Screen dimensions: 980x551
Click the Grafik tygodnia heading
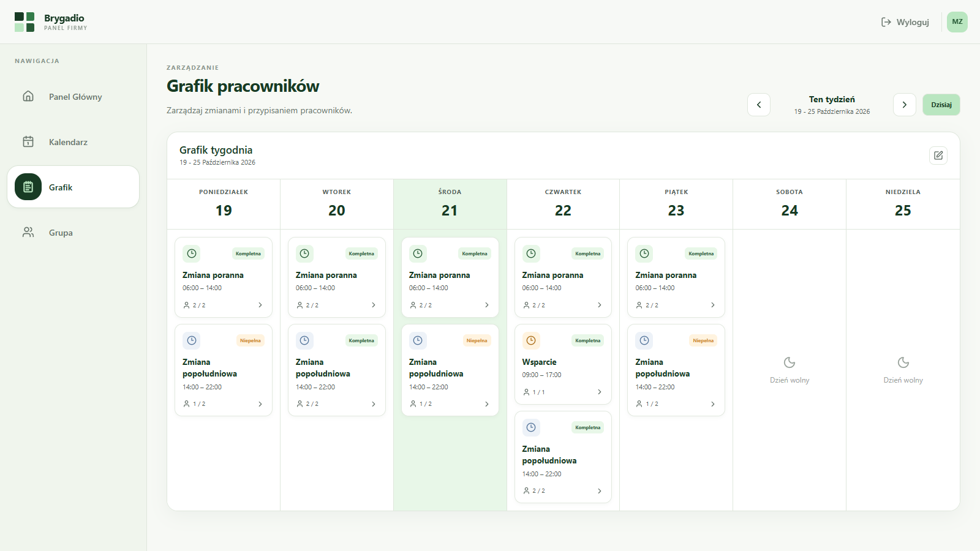click(x=216, y=150)
